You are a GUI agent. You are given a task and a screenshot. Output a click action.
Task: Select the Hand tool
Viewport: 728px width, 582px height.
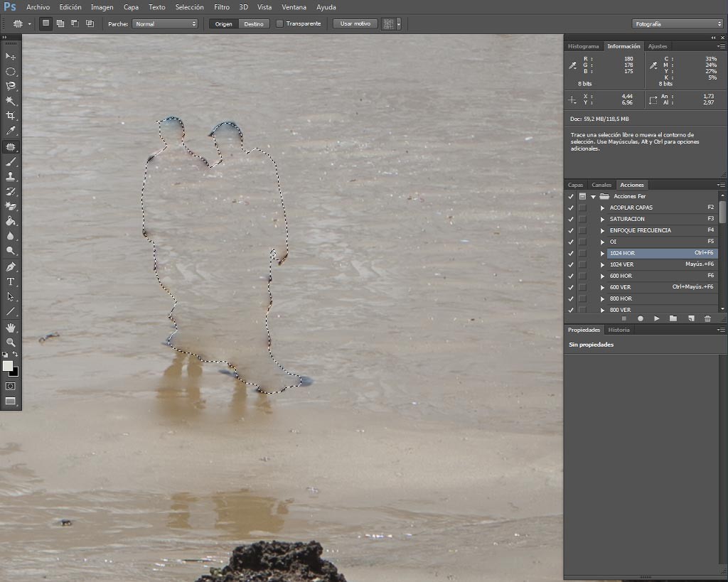(10, 328)
